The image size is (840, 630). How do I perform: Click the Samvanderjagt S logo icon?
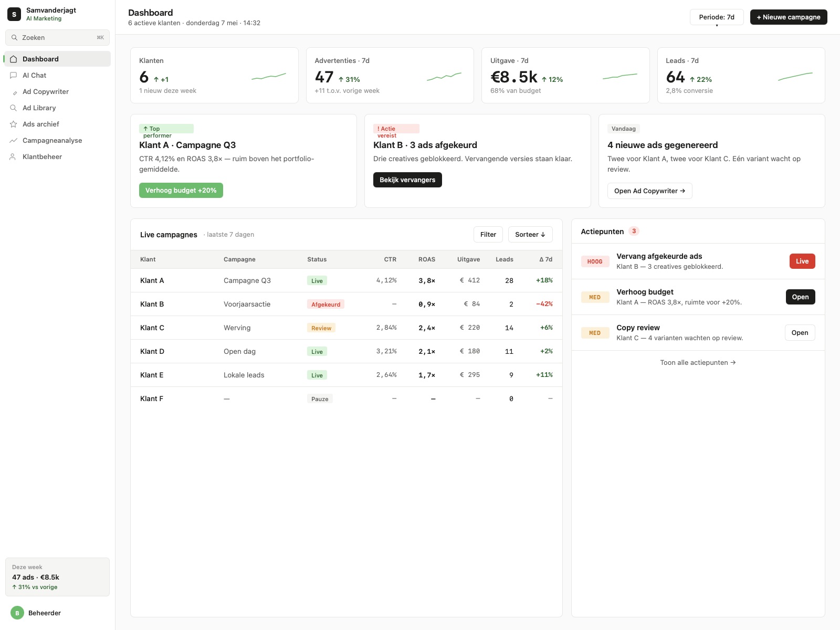click(14, 14)
